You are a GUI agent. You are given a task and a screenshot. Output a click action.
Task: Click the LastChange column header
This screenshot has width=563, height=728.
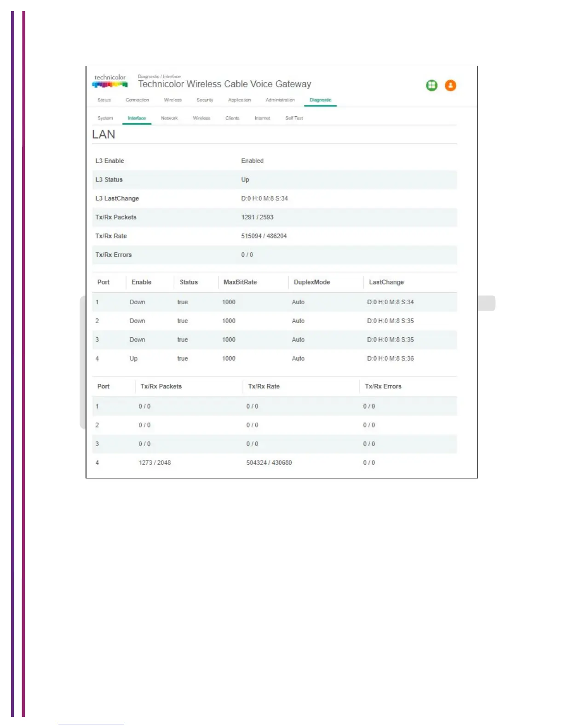tap(386, 282)
